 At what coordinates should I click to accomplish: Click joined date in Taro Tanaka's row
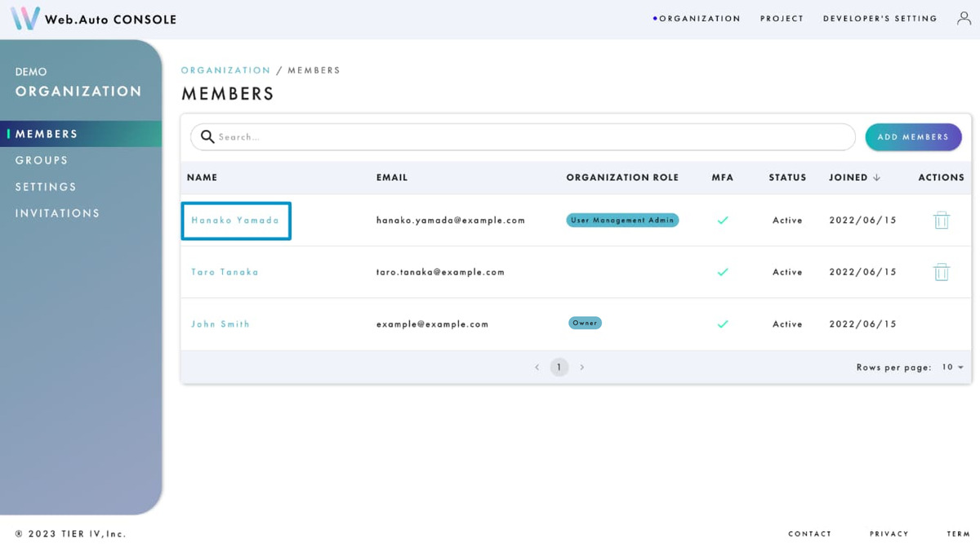(x=862, y=272)
